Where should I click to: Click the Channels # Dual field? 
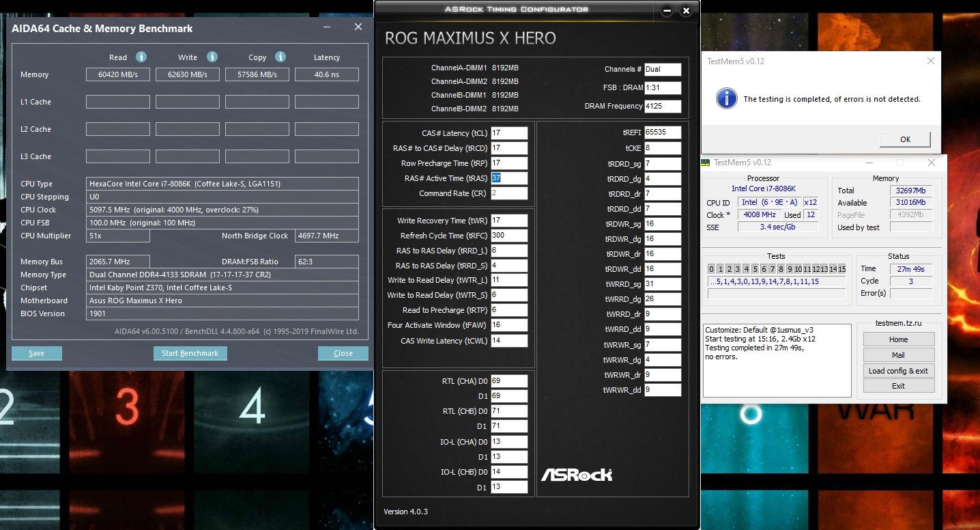coord(663,69)
